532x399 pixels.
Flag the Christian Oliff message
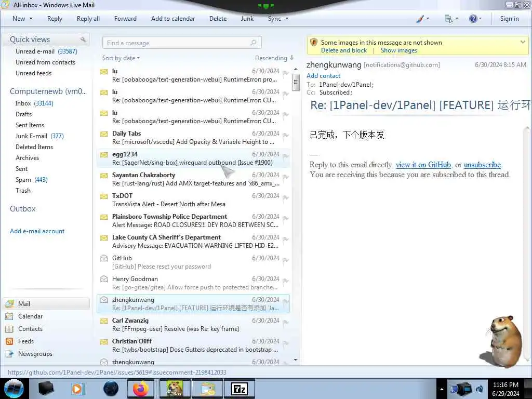(286, 343)
